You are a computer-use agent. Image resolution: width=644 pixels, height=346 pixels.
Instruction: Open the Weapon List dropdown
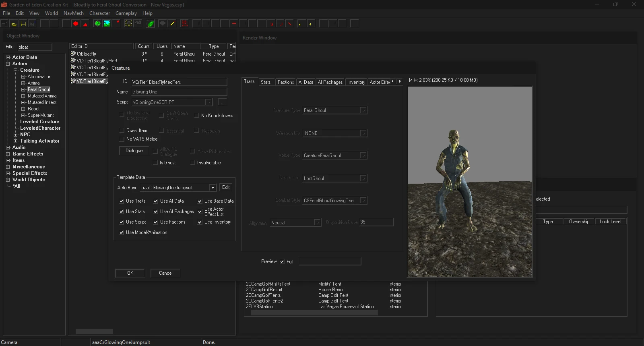363,133
